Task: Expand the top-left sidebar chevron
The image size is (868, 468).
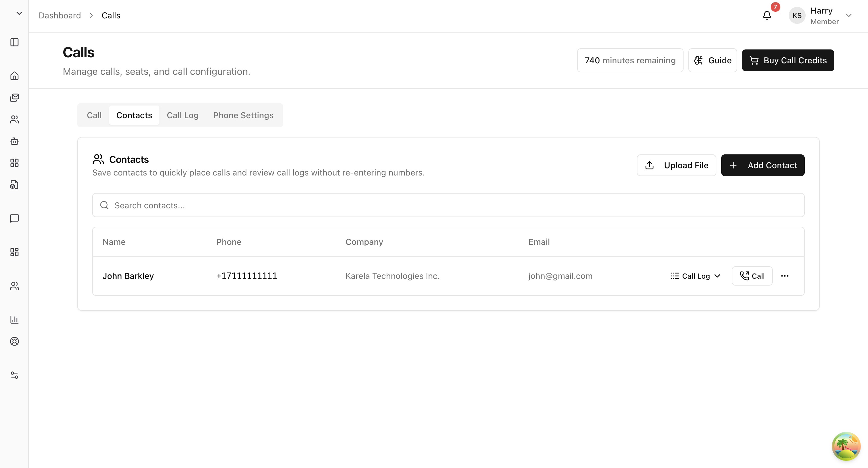Action: pyautogui.click(x=19, y=13)
